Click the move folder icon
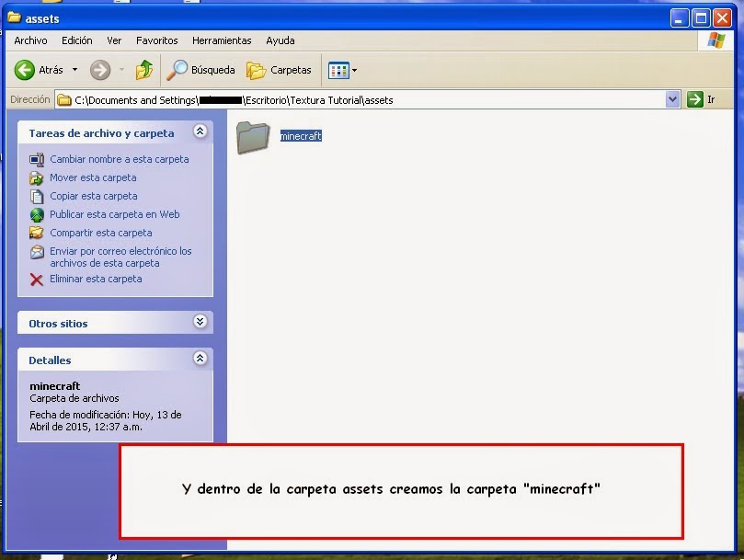 (x=37, y=178)
